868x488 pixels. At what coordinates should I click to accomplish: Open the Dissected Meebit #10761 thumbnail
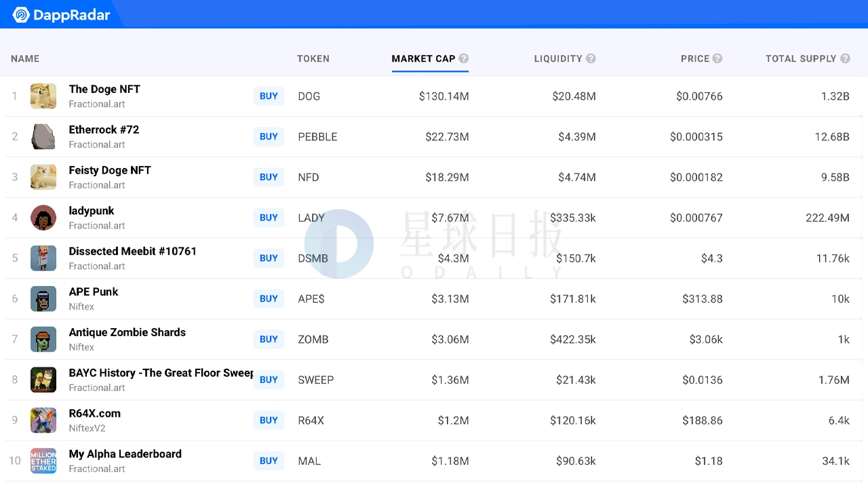click(43, 258)
